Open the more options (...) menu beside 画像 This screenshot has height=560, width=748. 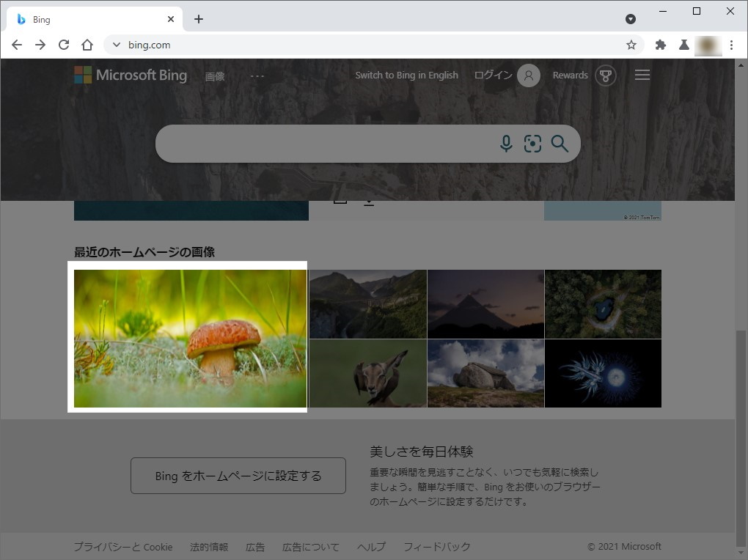(x=257, y=75)
